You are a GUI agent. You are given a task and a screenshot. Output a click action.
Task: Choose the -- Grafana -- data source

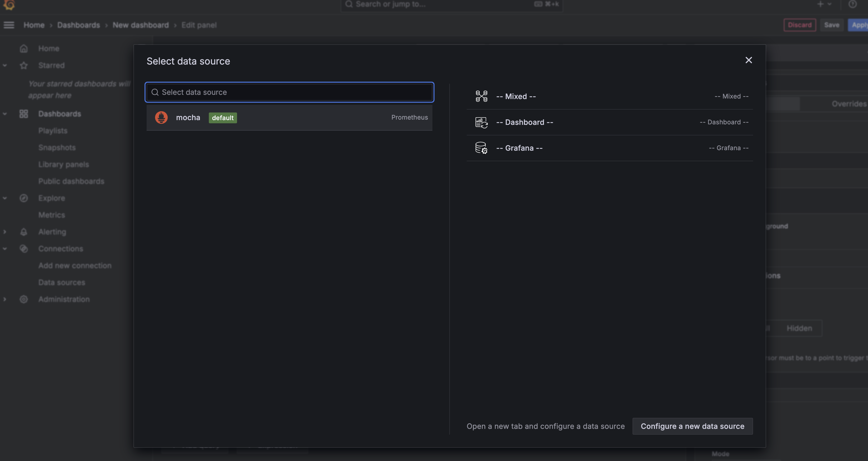coord(609,148)
